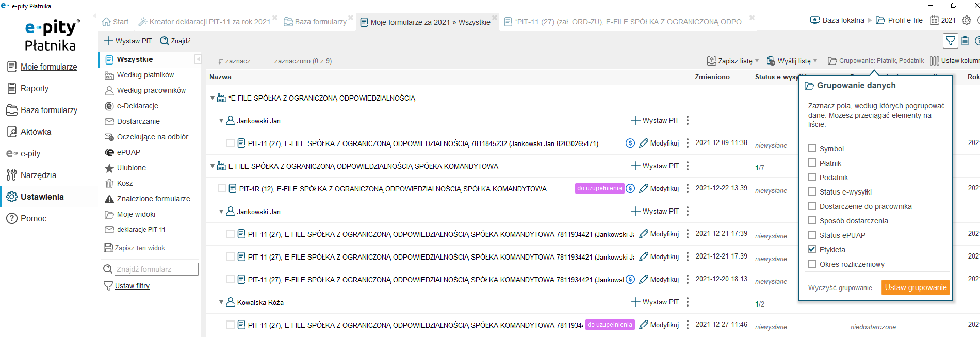Check Sposób dostarczenia checkbox
980x337 pixels.
812,220
